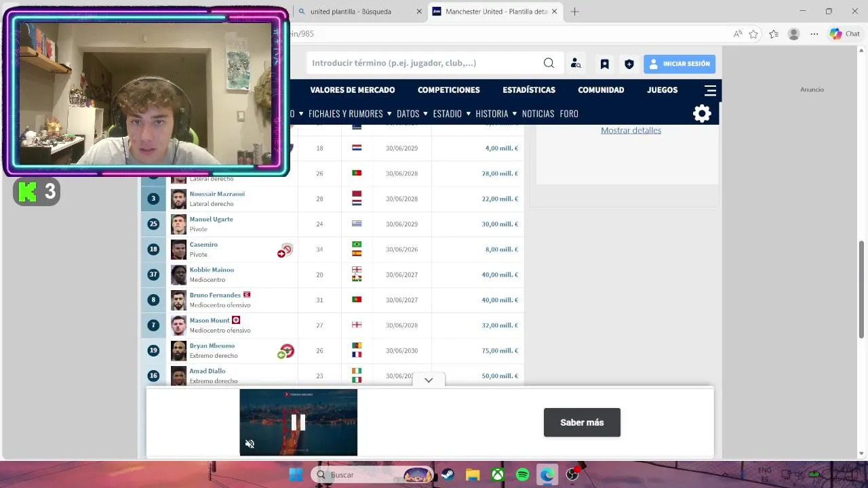868x488 pixels.
Task: Click Amad Diallo's player photo thumbnail
Action: tap(178, 375)
